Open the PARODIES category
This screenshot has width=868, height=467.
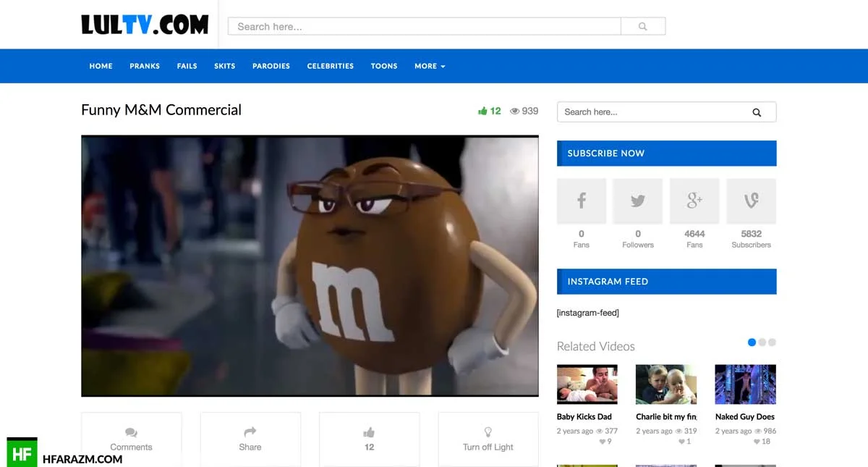pyautogui.click(x=271, y=66)
